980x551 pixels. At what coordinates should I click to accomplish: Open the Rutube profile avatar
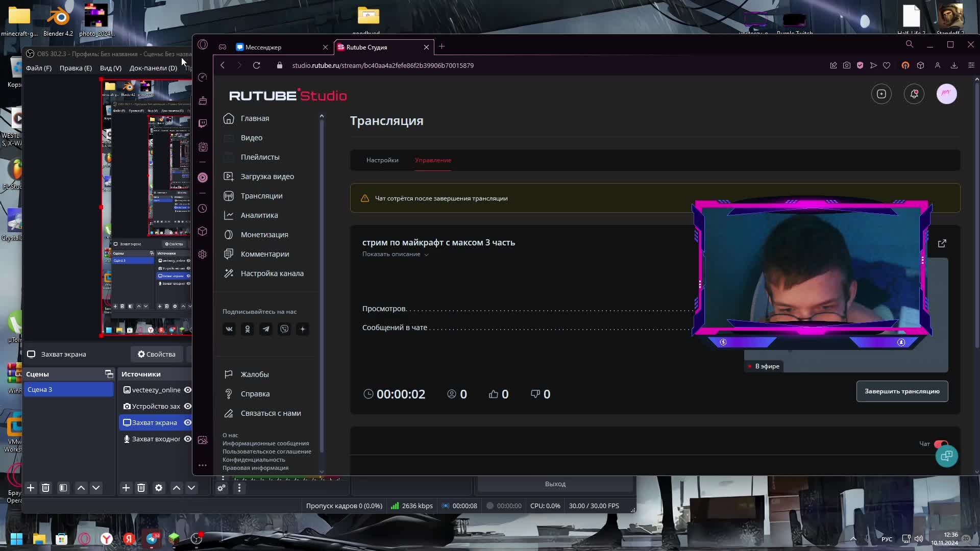tap(947, 94)
